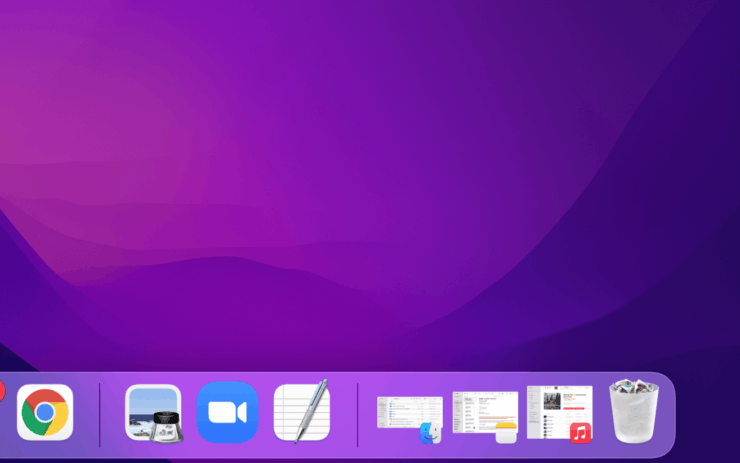Click the yellow Notes badge icon
This screenshot has height=463, width=740.
tap(505, 433)
